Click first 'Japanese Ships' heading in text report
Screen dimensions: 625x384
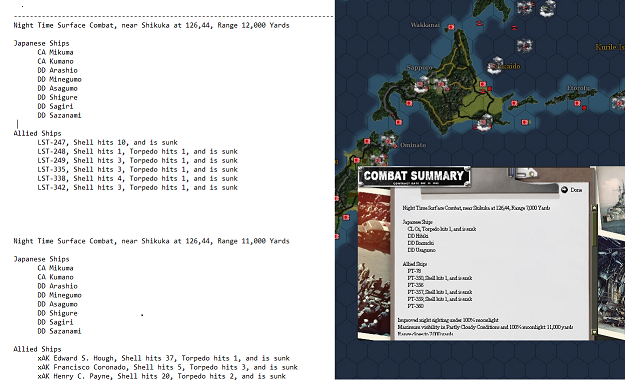(41, 43)
